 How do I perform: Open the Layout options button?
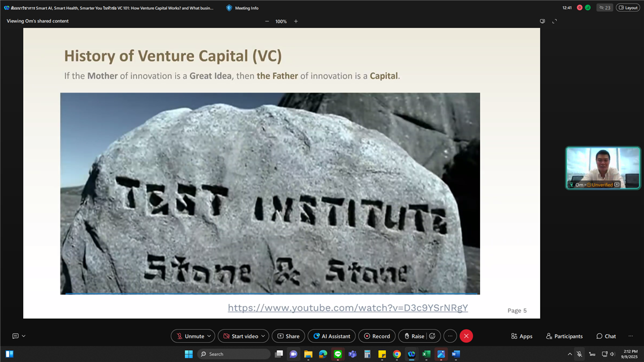click(x=628, y=8)
